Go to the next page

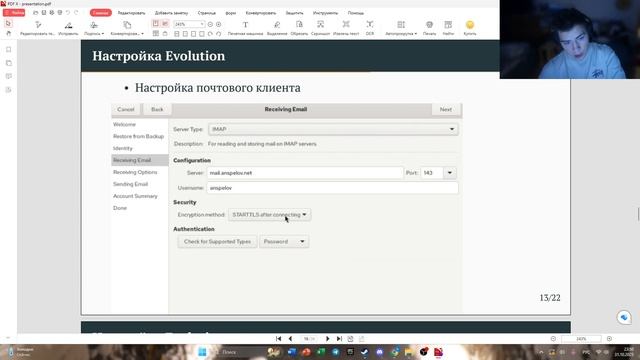coord(327,339)
